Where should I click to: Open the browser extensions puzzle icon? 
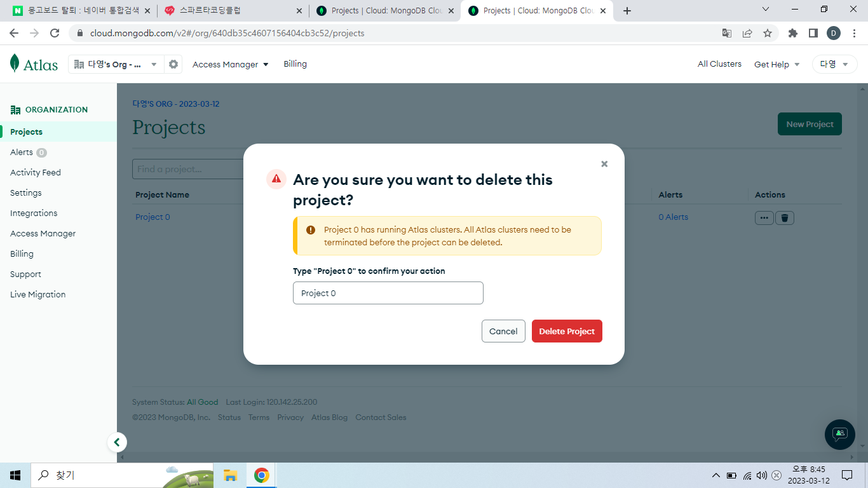point(793,33)
